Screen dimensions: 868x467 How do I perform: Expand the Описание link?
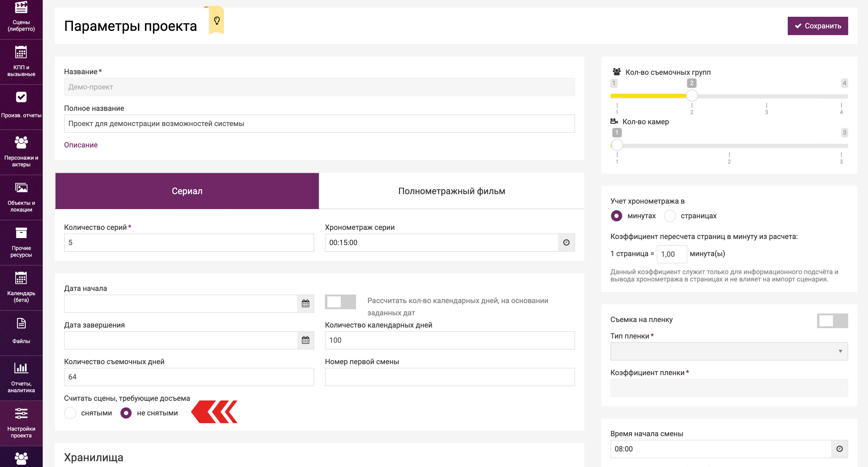pos(81,145)
